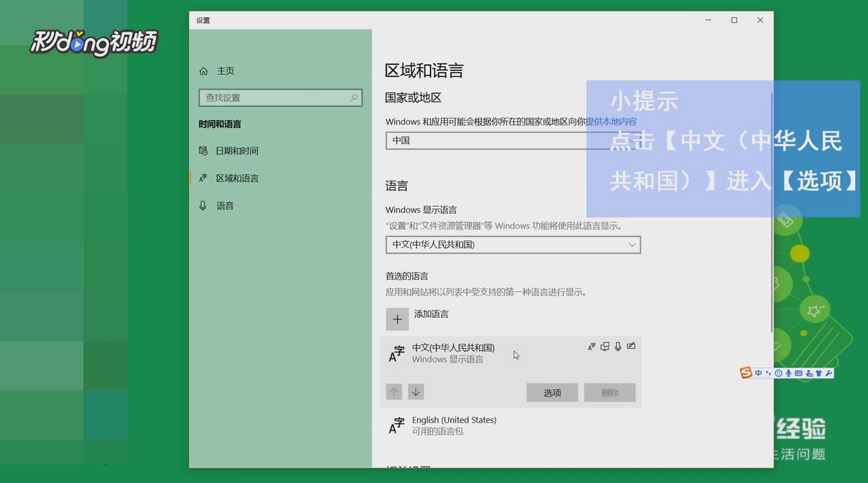Click the 删除 button
The width and height of the screenshot is (868, 483).
pos(610,393)
